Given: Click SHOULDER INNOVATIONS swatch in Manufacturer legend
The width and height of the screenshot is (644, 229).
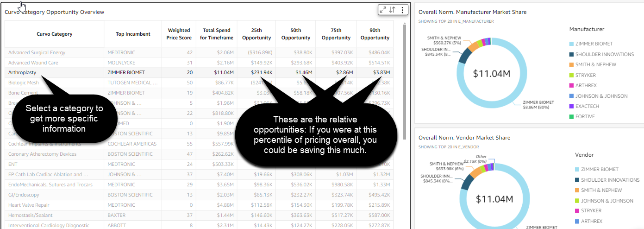Looking at the screenshot, I should (x=572, y=54).
